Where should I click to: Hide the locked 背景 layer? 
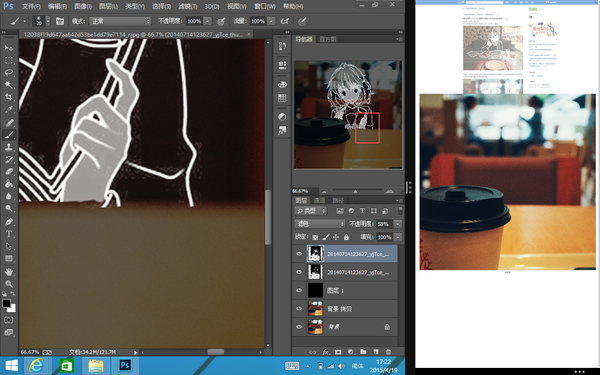[299, 327]
